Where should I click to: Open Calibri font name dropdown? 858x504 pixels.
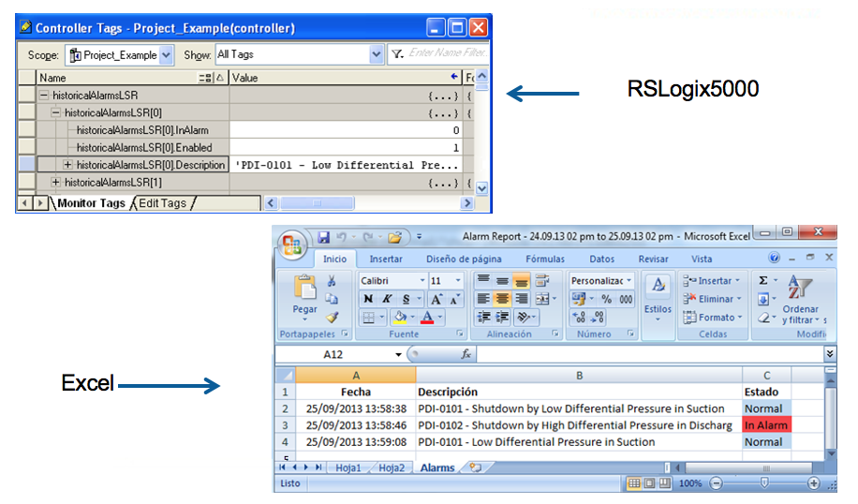coord(422,280)
